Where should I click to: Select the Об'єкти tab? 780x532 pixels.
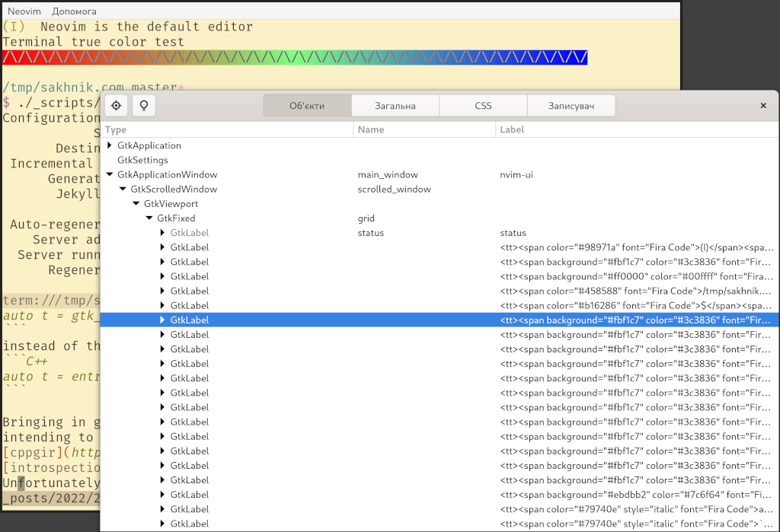point(307,105)
